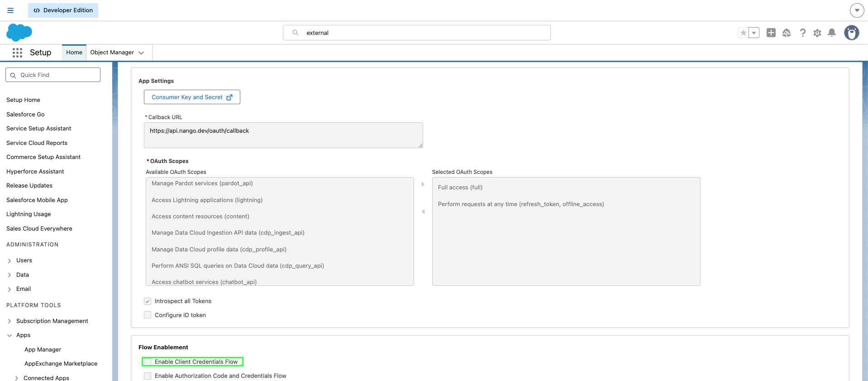The width and height of the screenshot is (868, 381).
Task: Open Salesforce Mobile App
Action: point(37,200)
